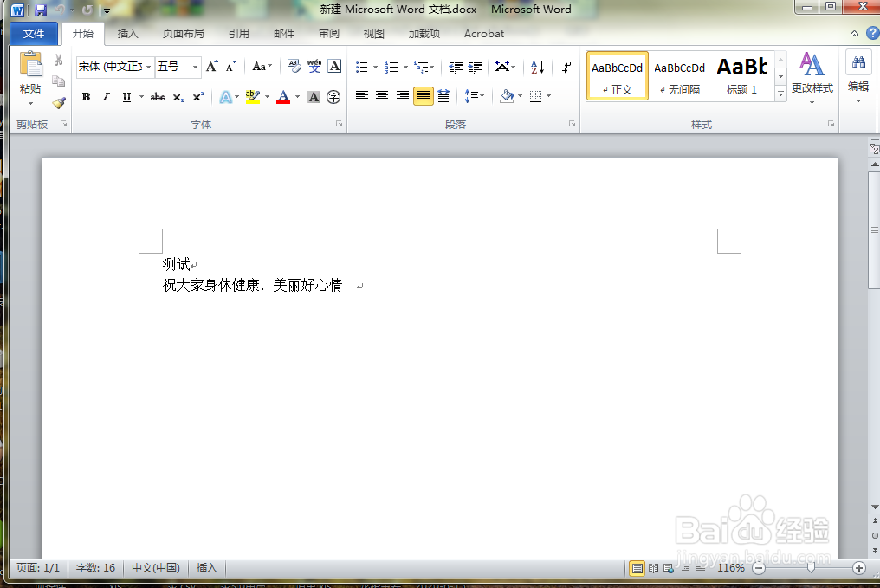Apply strikethrough formatting to text
880x588 pixels.
(x=157, y=96)
